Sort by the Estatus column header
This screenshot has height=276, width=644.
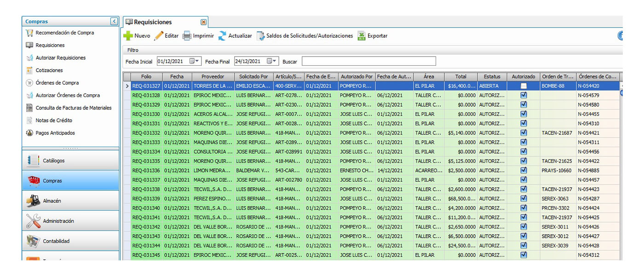[x=492, y=77]
